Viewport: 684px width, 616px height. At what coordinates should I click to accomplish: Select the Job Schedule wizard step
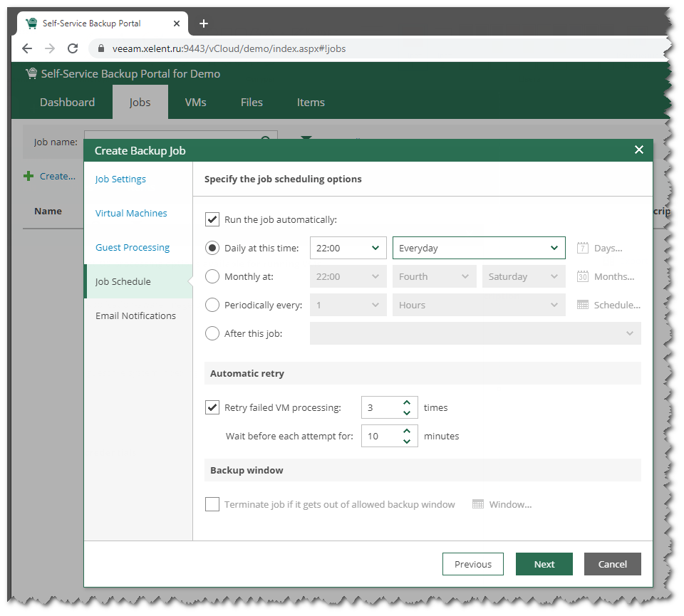[x=138, y=281]
